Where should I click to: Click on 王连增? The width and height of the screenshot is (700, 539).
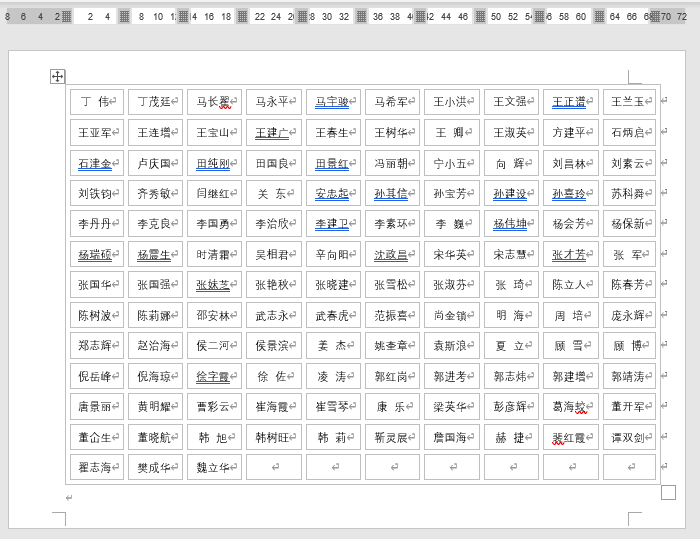154,133
